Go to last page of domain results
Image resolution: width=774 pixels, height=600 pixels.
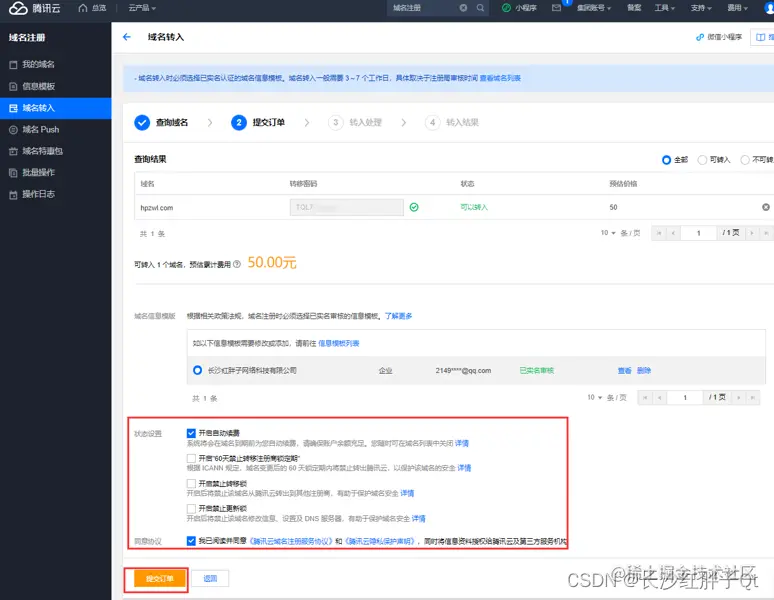[766, 233]
